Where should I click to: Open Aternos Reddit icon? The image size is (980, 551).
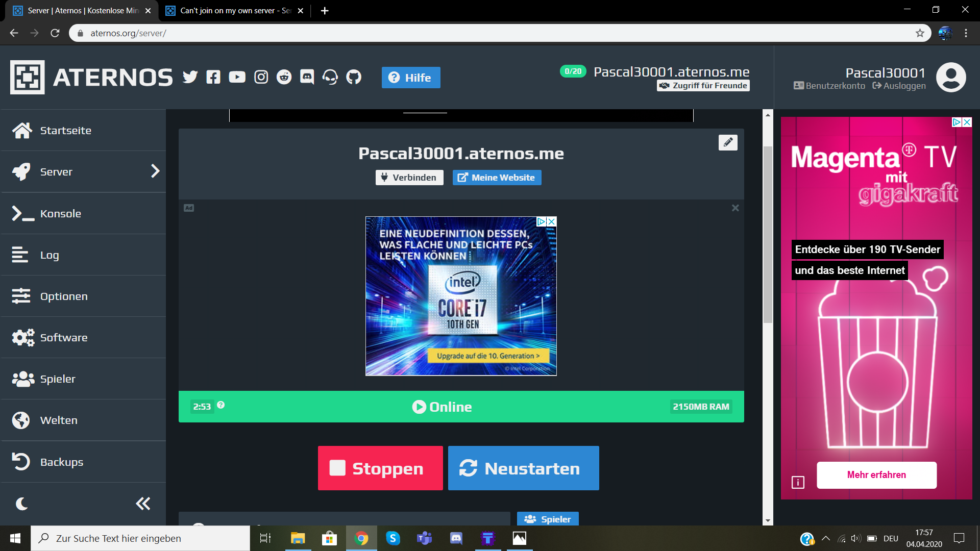point(284,77)
